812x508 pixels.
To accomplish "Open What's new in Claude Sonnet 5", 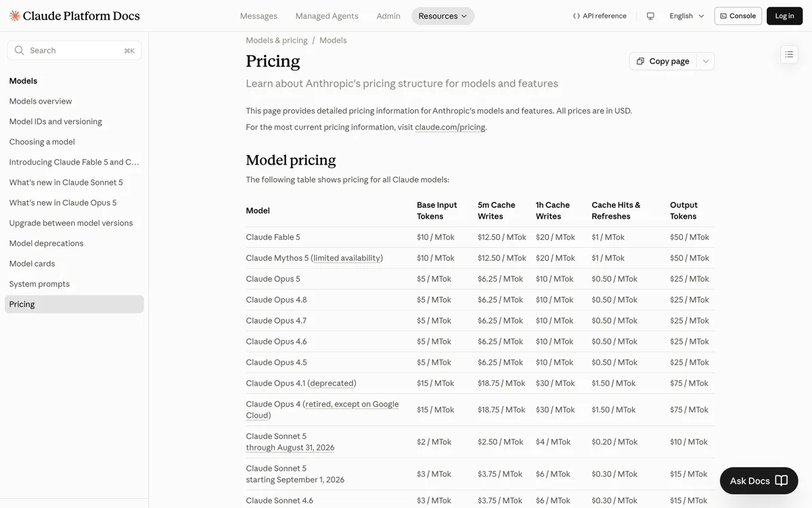I will coord(66,182).
